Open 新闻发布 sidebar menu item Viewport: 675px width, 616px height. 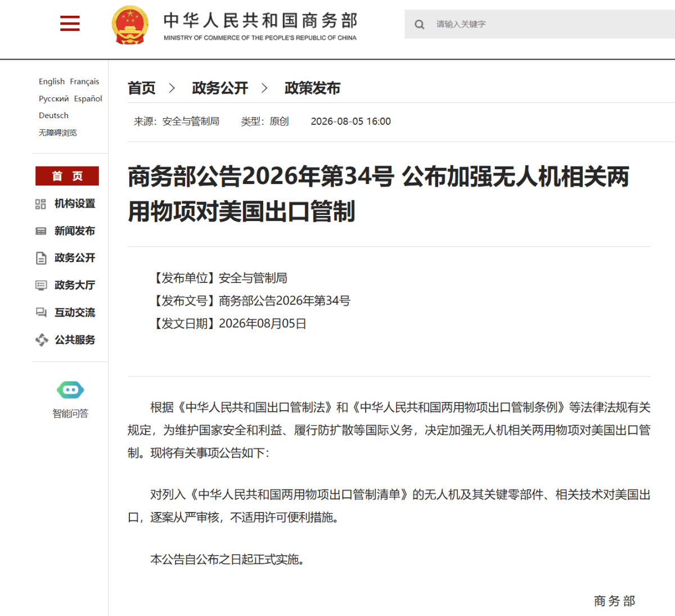(x=75, y=231)
